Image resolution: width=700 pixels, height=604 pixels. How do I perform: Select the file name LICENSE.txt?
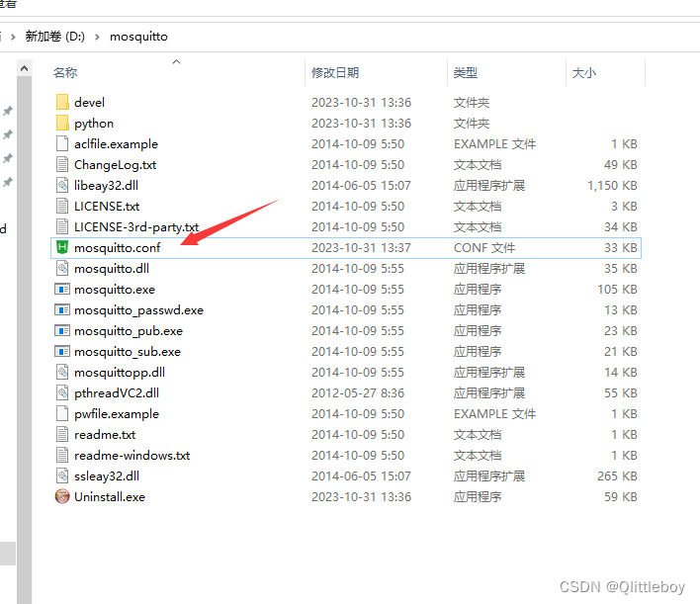coord(107,207)
